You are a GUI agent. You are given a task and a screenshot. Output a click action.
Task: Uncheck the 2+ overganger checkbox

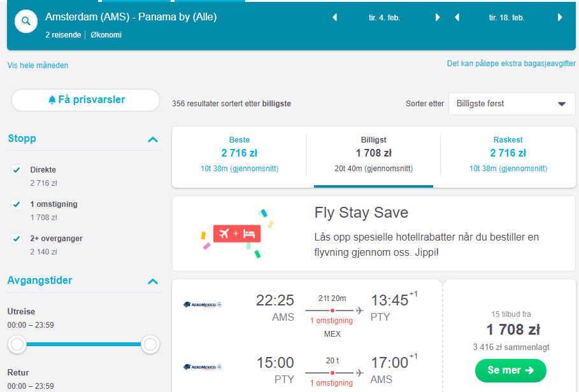tap(17, 239)
